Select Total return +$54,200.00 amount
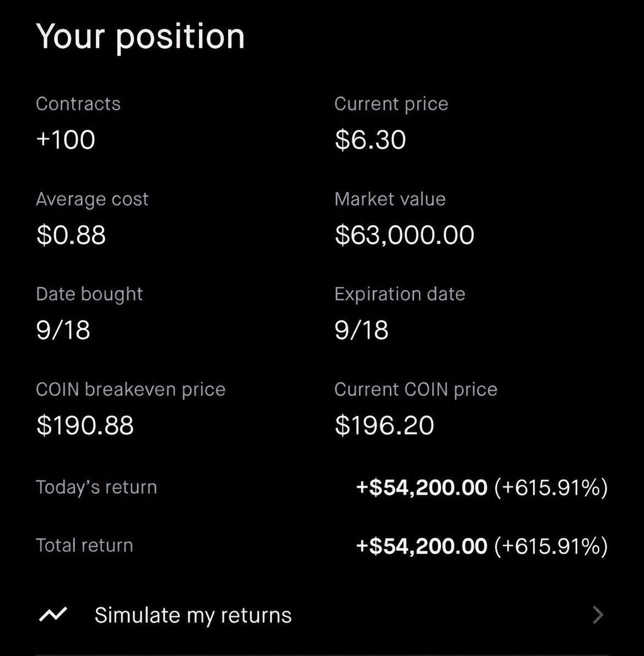Image resolution: width=644 pixels, height=656 pixels. click(x=421, y=546)
